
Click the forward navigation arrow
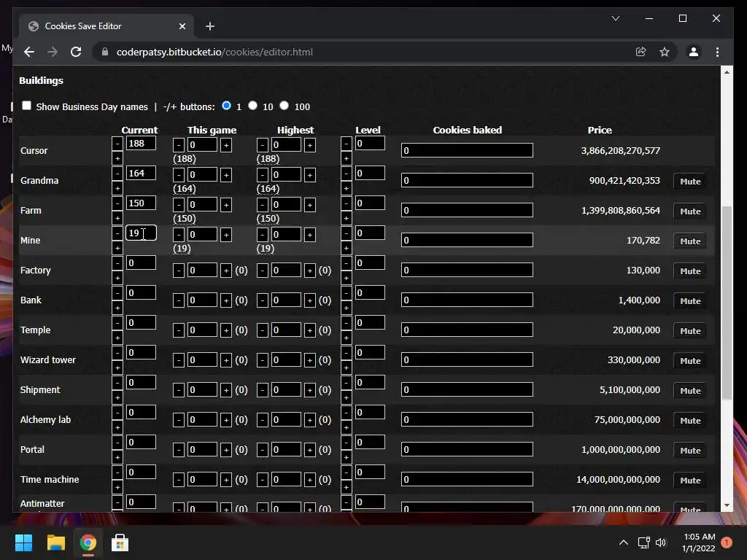pyautogui.click(x=53, y=52)
